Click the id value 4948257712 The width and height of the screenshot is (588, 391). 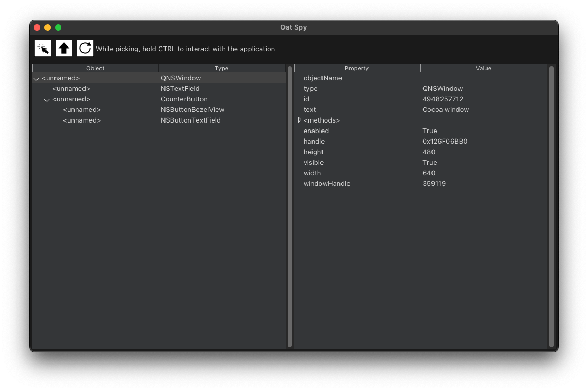tap(443, 99)
